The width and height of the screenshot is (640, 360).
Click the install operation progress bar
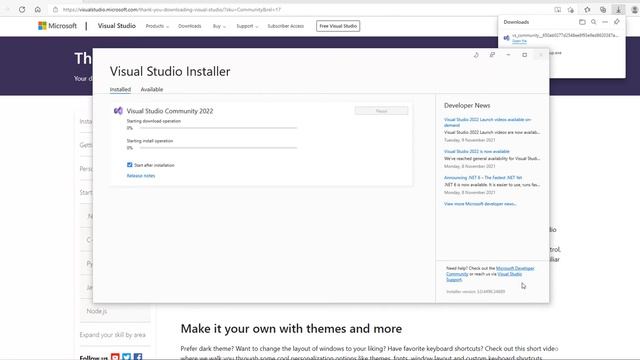tap(218, 148)
